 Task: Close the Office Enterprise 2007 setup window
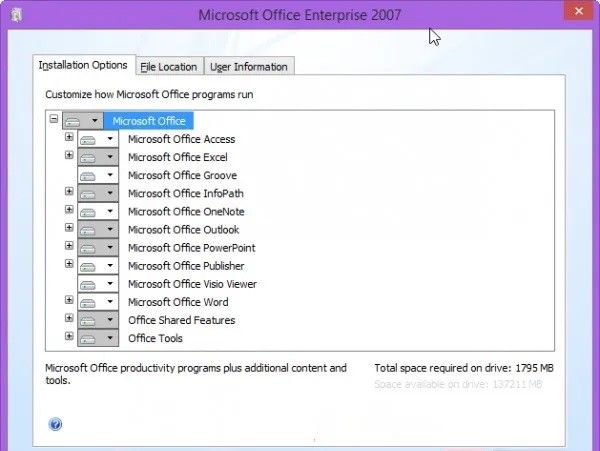[x=578, y=11]
